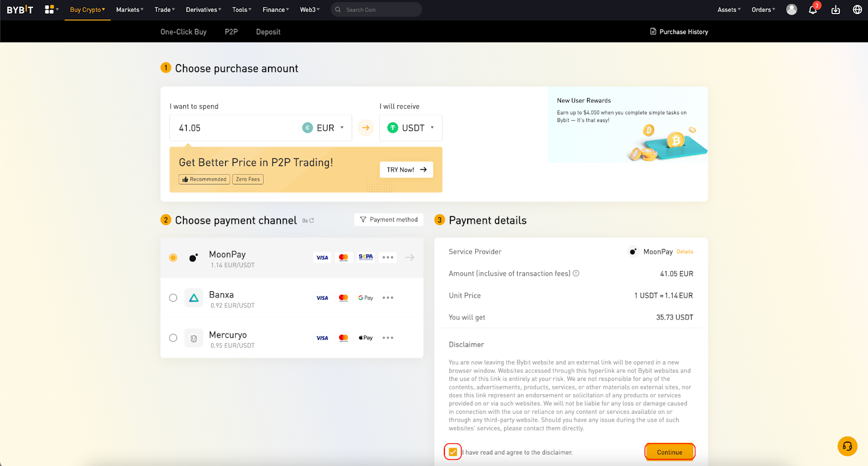Screen dimensions: 868x466
Task: Click the 1 USDT ≈ 1.14 EUR unit price
Action: 663,296
